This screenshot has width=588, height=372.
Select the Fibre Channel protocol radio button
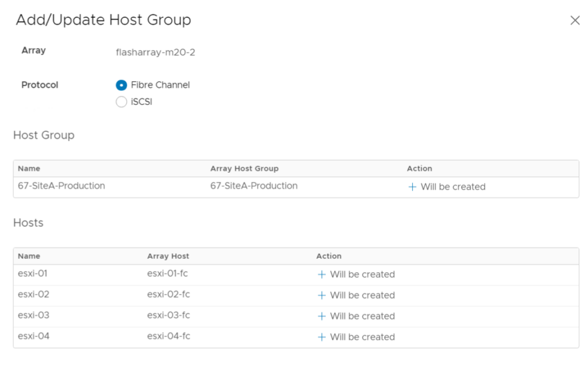coord(121,85)
